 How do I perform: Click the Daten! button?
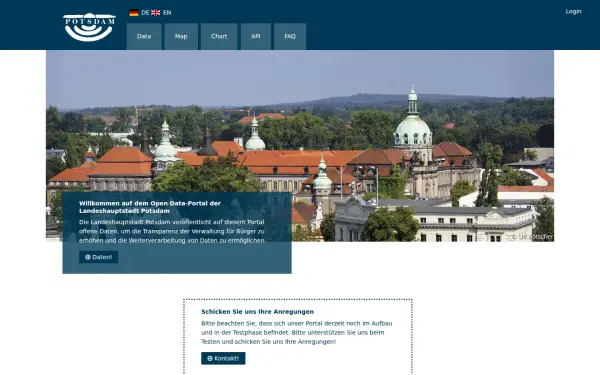(99, 257)
